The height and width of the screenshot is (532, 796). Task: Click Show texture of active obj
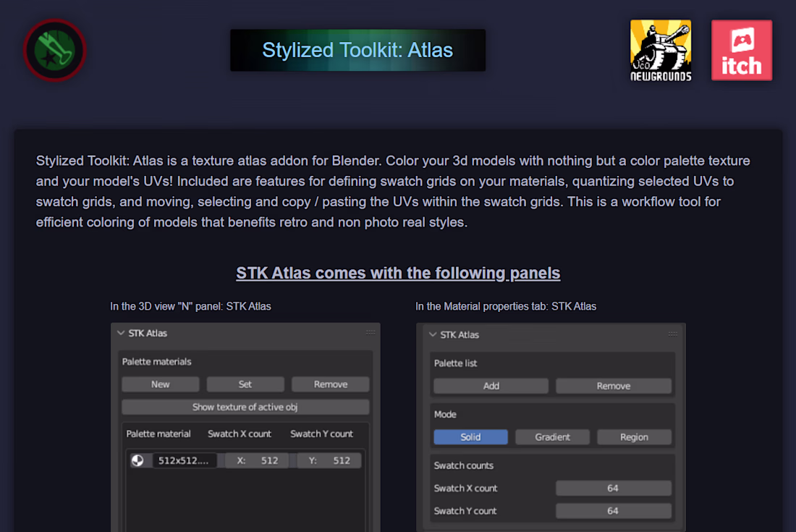[245, 407]
